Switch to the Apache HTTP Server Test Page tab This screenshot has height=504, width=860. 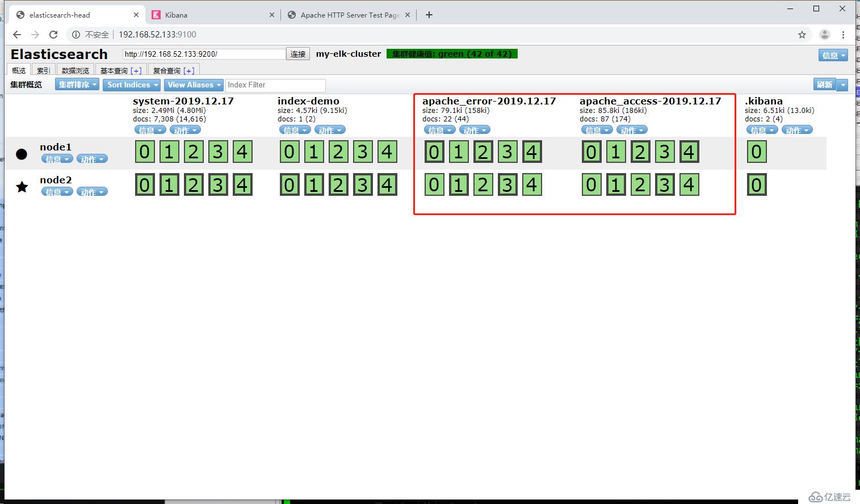point(349,15)
